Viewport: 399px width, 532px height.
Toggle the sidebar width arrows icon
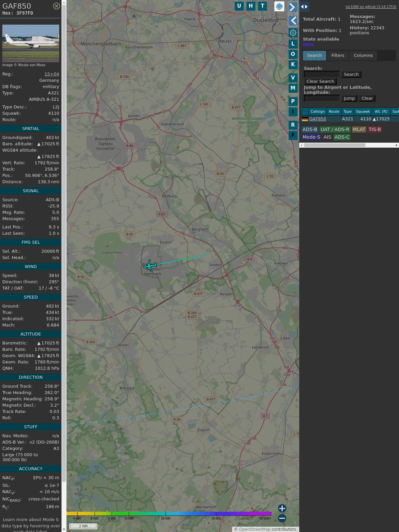(304, 7)
